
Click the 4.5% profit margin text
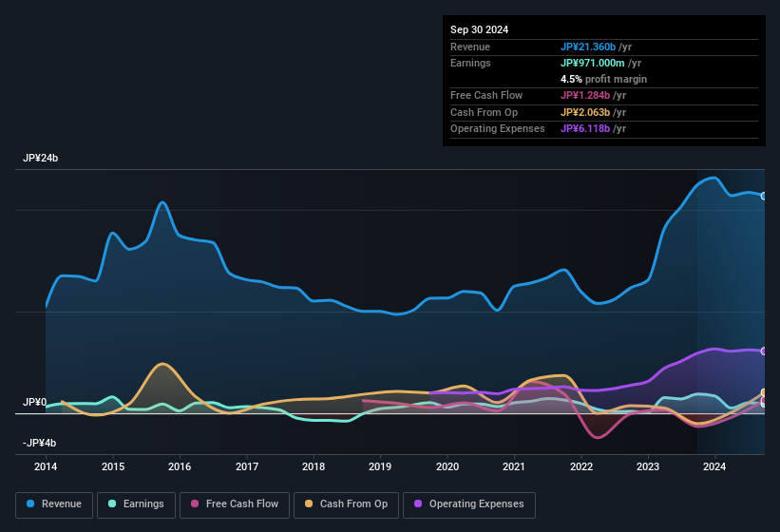coord(603,79)
